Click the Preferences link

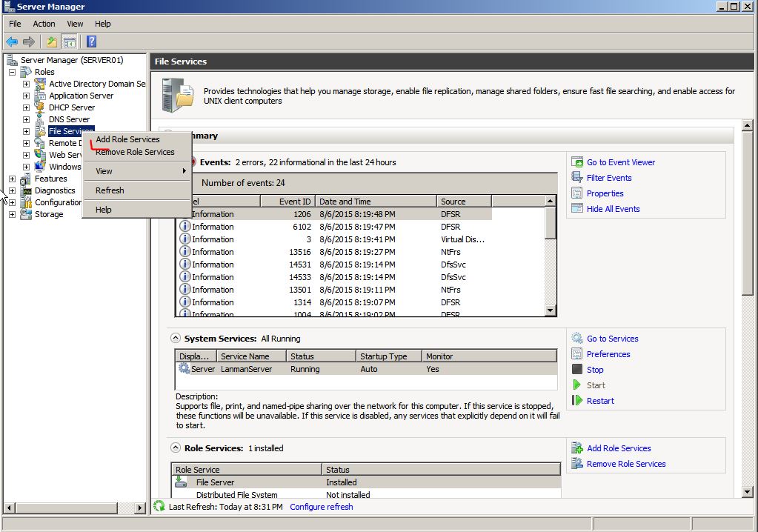(608, 354)
